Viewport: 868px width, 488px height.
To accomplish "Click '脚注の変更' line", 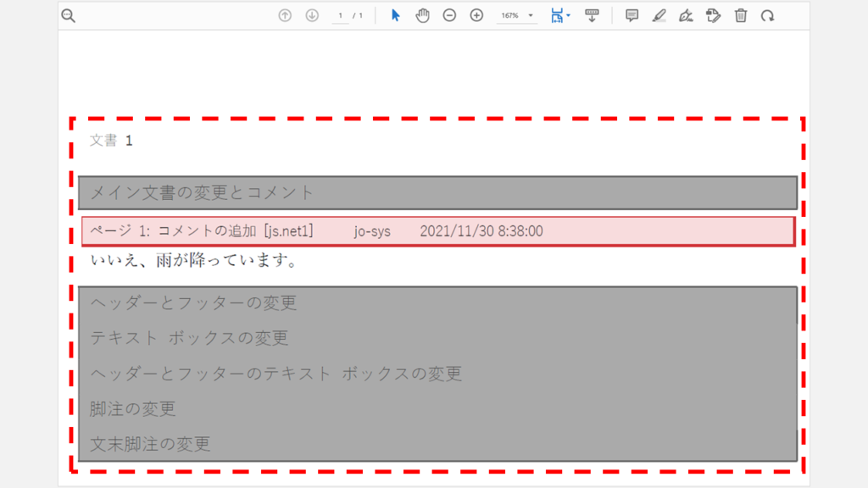I will (133, 409).
